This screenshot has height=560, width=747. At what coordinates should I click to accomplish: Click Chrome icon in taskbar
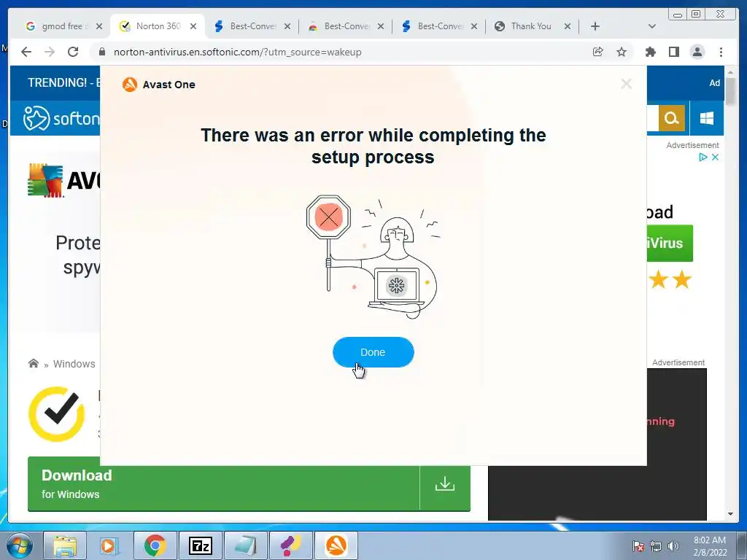point(155,545)
